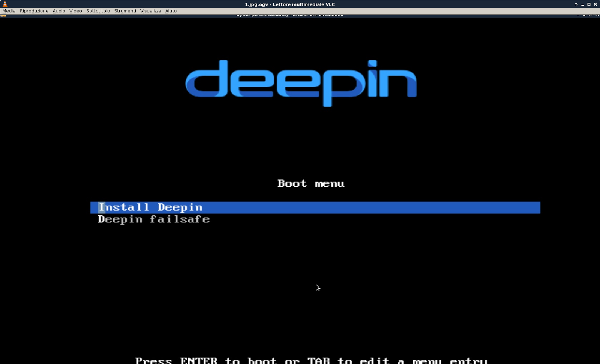
Task: Open the Sottotitolo menu
Action: click(x=98, y=11)
